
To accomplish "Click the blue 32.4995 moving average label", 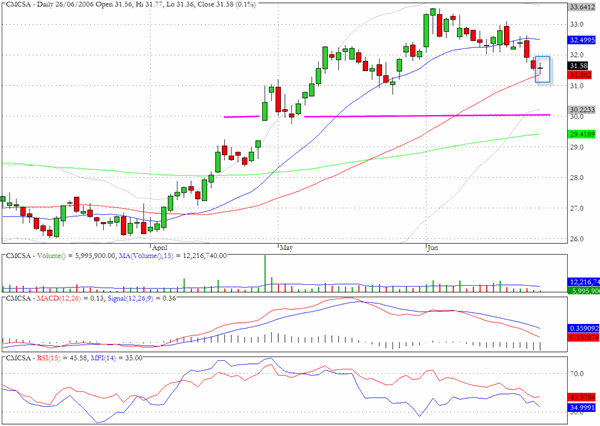I will coord(582,40).
